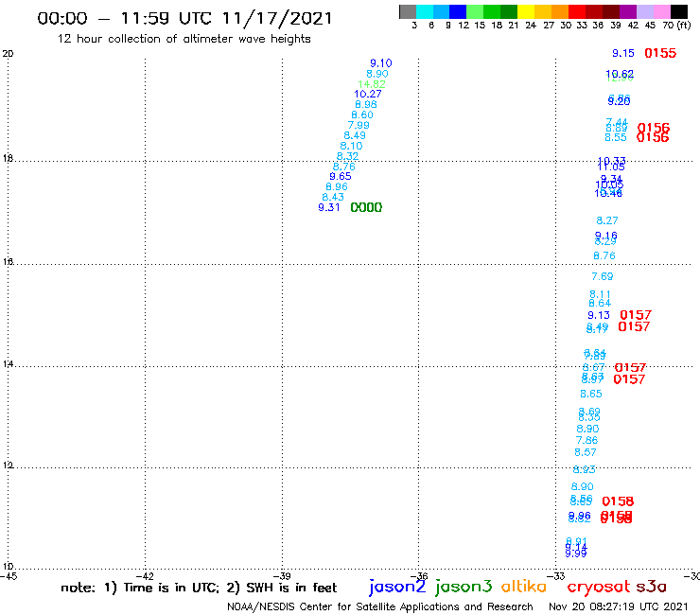The width and height of the screenshot is (700, 615).
Task: Click the longitude axis label -36
Action: click(x=419, y=576)
